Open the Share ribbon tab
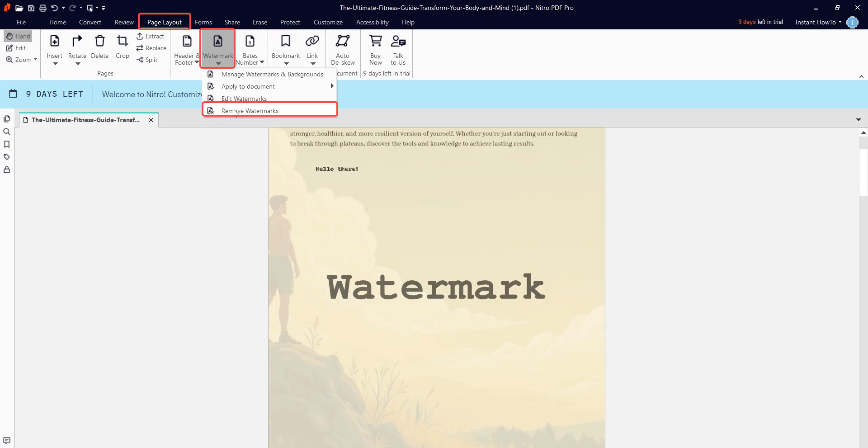The image size is (868, 448). [x=232, y=22]
